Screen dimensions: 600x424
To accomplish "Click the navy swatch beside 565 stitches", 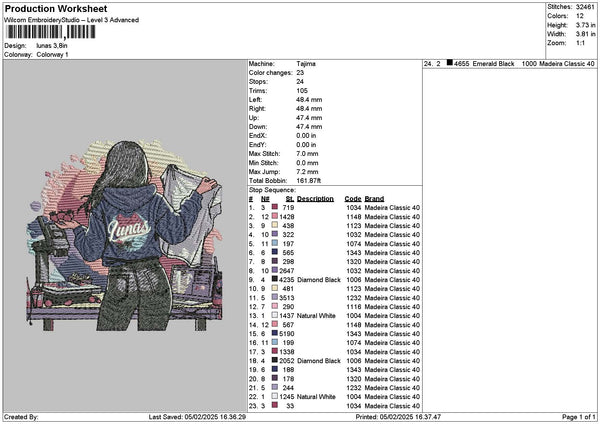I will (x=275, y=252).
